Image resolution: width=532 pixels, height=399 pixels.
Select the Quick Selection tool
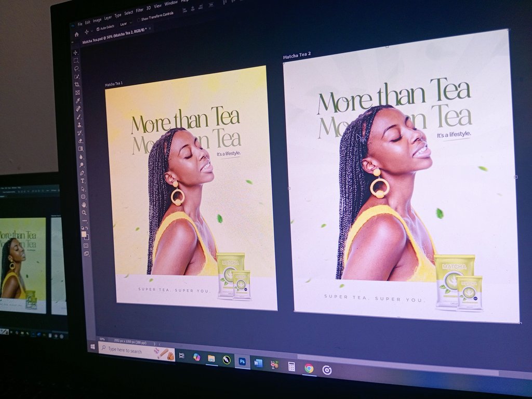point(77,77)
